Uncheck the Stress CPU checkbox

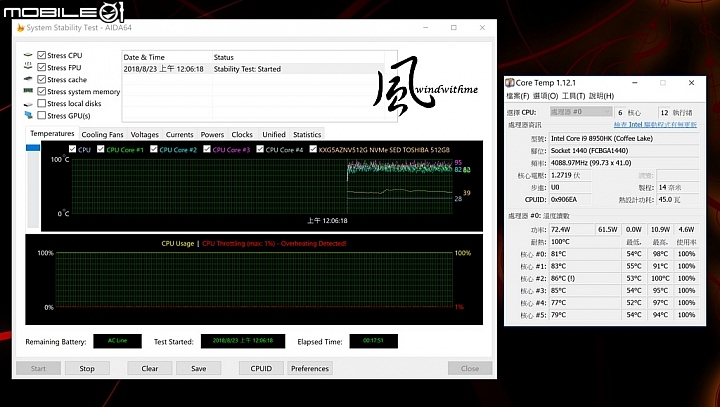pos(41,55)
